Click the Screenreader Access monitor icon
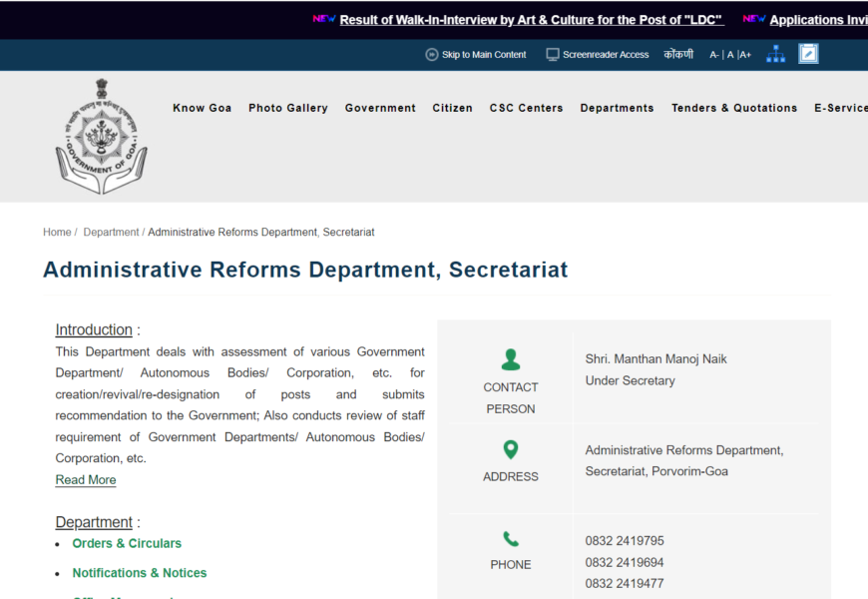 click(553, 55)
